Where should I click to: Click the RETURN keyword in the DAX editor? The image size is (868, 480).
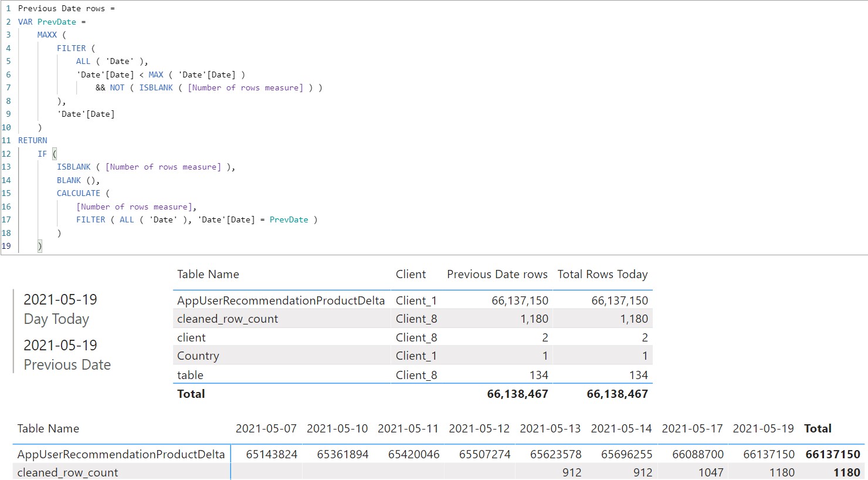click(33, 140)
